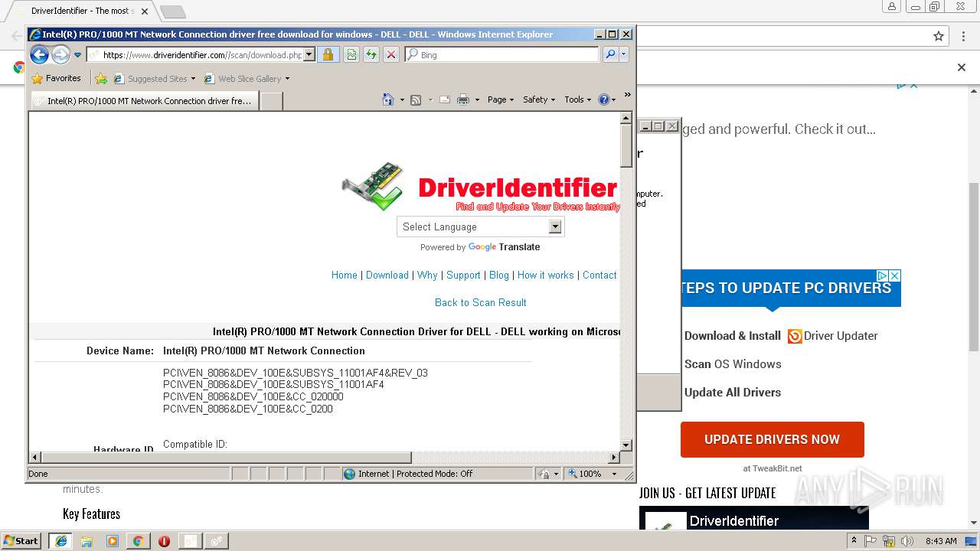980x551 pixels.
Task: Open the Contact link
Action: coord(599,275)
